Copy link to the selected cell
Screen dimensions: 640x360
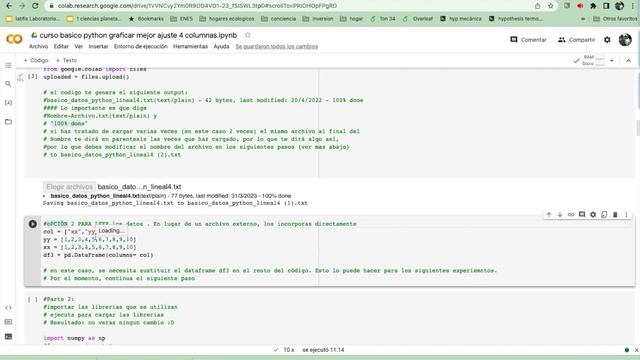tap(571, 215)
